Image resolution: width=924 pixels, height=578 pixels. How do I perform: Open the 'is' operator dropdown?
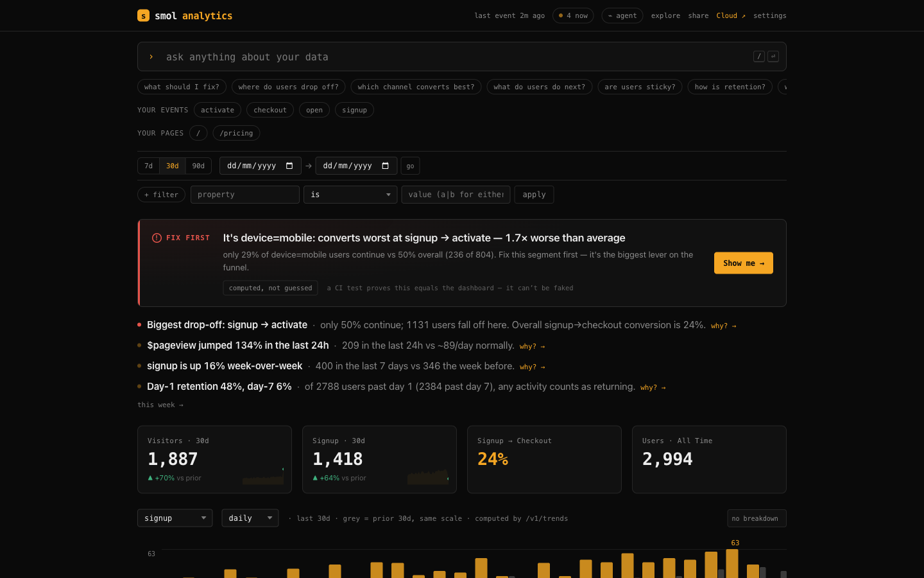pos(350,195)
